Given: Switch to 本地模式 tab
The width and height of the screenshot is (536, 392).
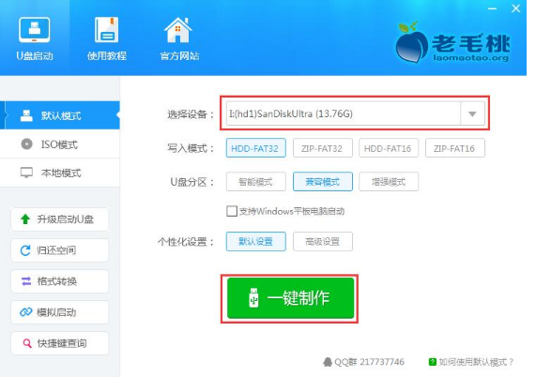Looking at the screenshot, I should (x=60, y=173).
